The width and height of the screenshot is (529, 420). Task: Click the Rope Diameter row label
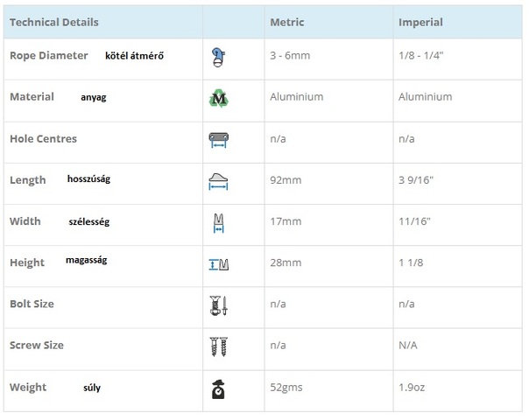coord(49,55)
